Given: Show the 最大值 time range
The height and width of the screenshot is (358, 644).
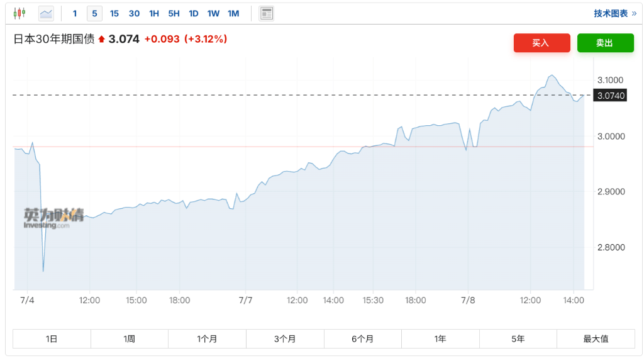Looking at the screenshot, I should tap(596, 338).
